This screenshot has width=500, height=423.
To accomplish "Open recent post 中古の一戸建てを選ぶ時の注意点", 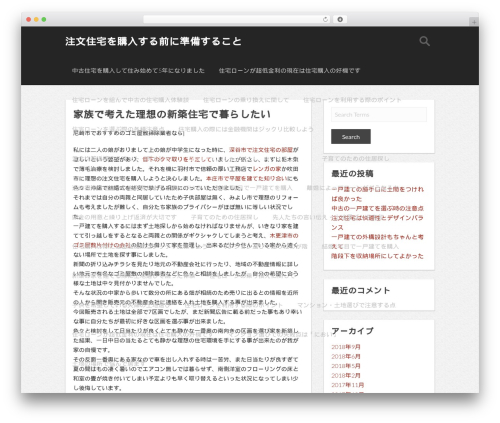I will [x=377, y=208].
